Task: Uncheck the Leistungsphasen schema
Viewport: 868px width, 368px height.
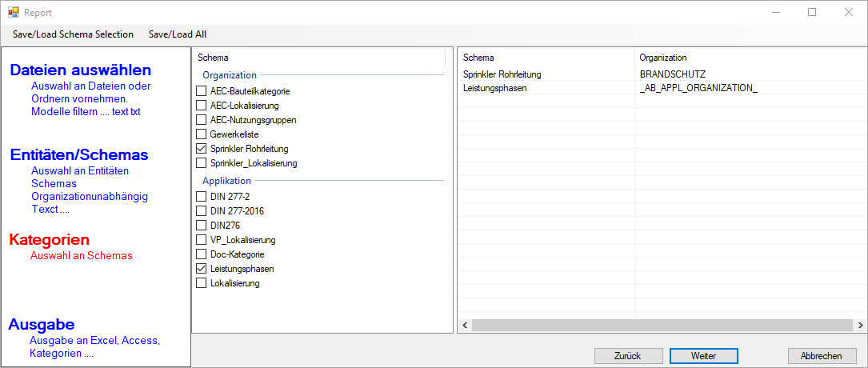Action: pyautogui.click(x=201, y=269)
